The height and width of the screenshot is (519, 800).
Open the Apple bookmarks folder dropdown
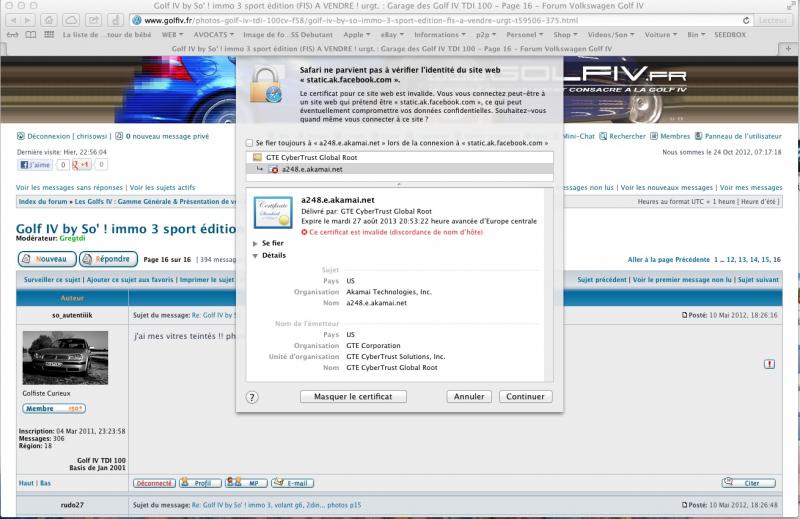click(x=356, y=35)
